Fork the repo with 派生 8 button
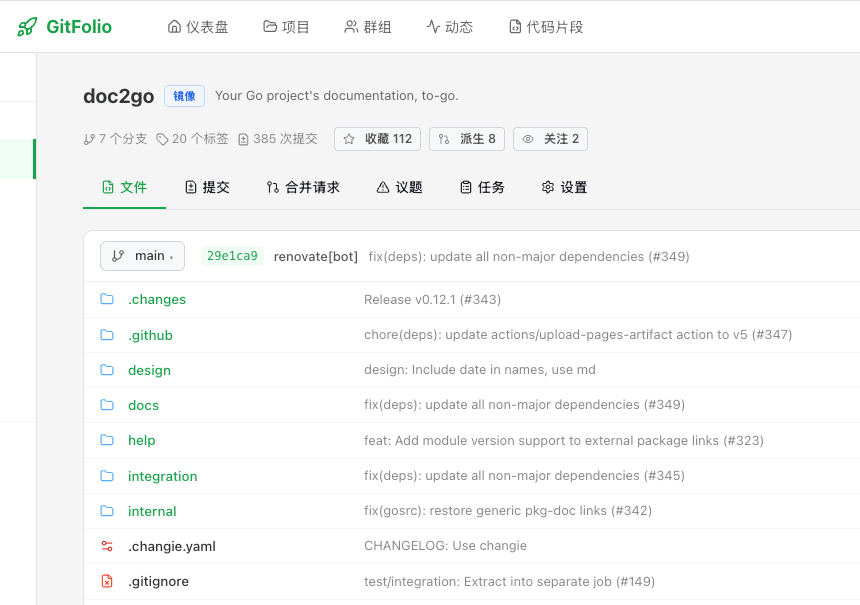This screenshot has width=860, height=605. [467, 139]
